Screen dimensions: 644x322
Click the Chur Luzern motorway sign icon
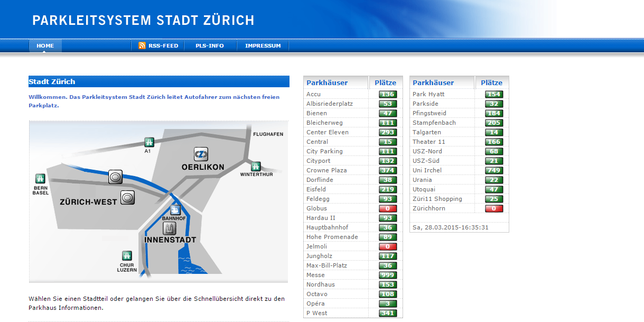click(127, 255)
